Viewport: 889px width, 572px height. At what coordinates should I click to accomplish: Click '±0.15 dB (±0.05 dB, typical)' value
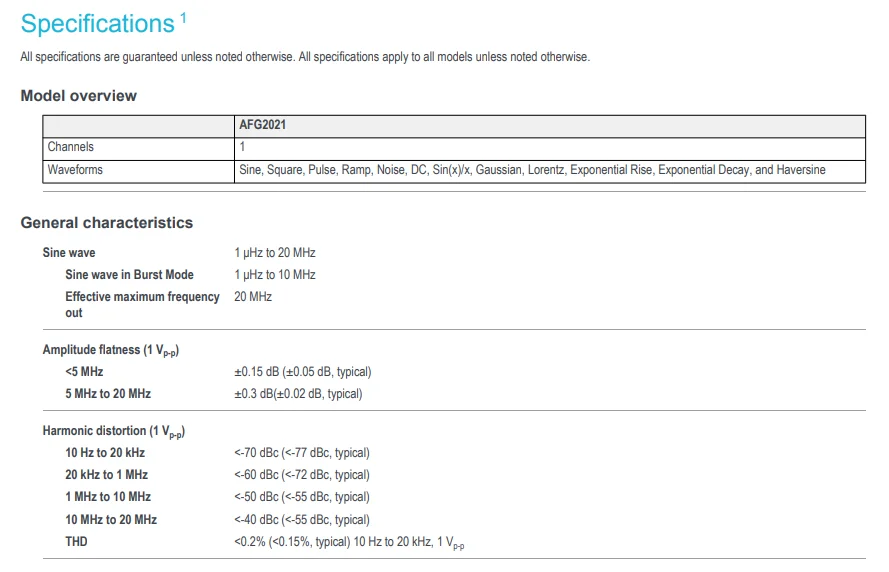(x=303, y=372)
